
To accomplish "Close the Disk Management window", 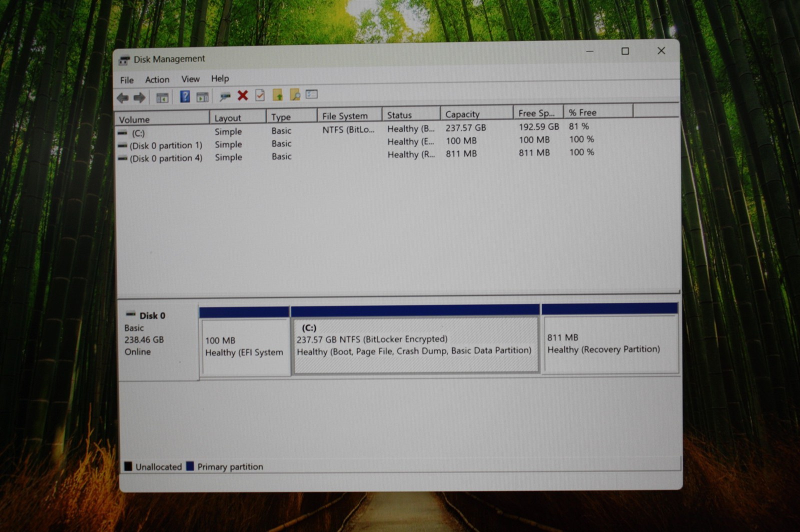I will point(661,50).
